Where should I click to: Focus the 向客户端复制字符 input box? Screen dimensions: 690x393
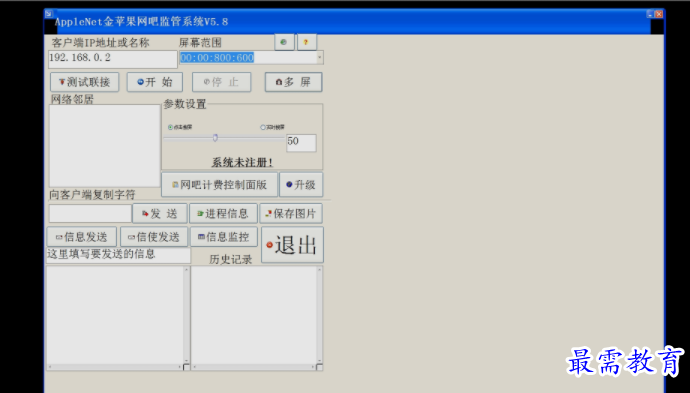coord(90,213)
